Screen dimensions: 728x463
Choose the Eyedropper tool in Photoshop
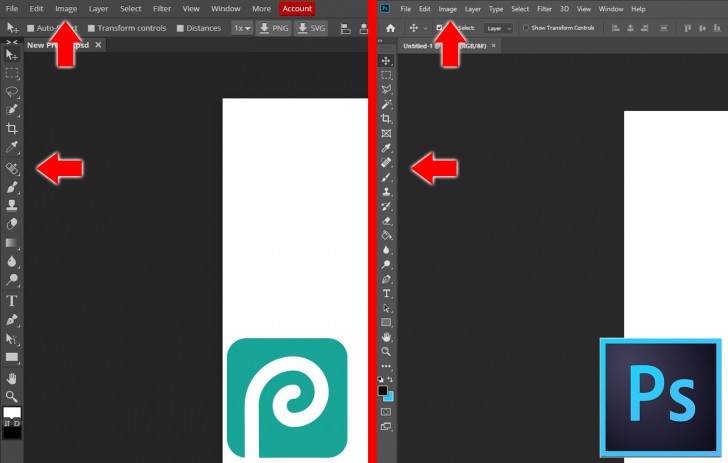coord(386,148)
